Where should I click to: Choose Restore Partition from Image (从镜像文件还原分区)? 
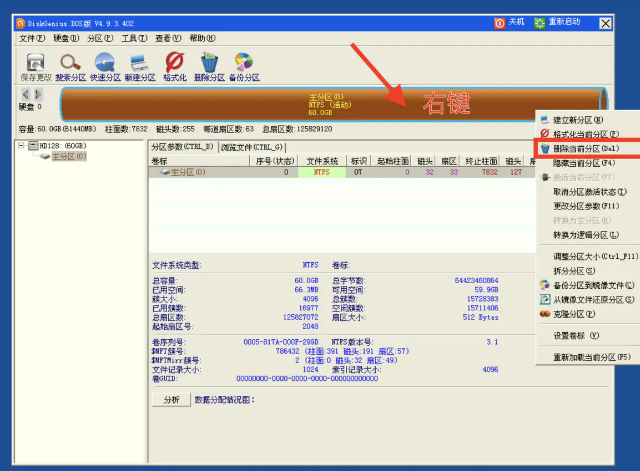click(588, 300)
